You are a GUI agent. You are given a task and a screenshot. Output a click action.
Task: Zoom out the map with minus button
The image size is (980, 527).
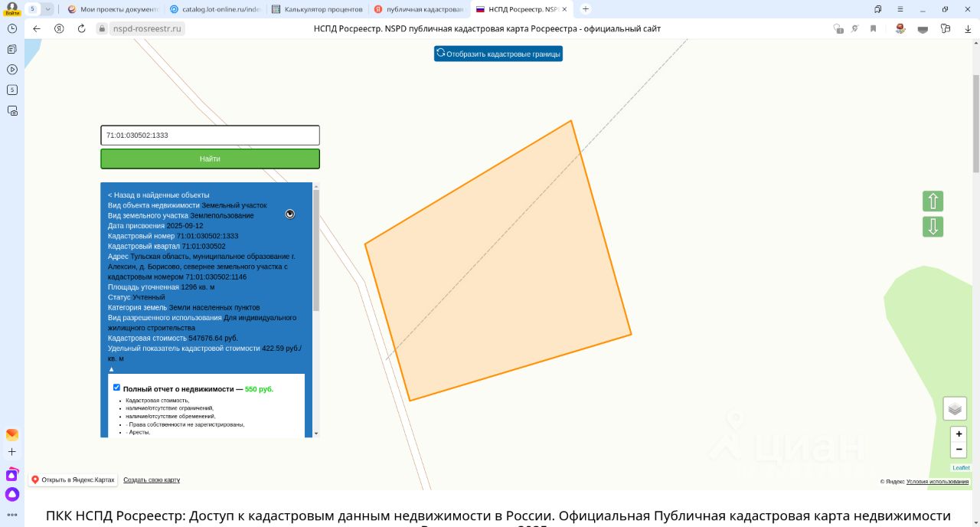959,450
